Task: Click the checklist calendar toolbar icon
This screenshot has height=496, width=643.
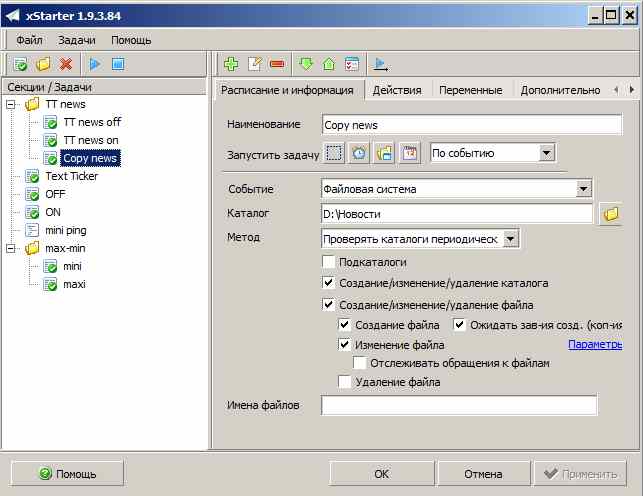Action: (352, 64)
